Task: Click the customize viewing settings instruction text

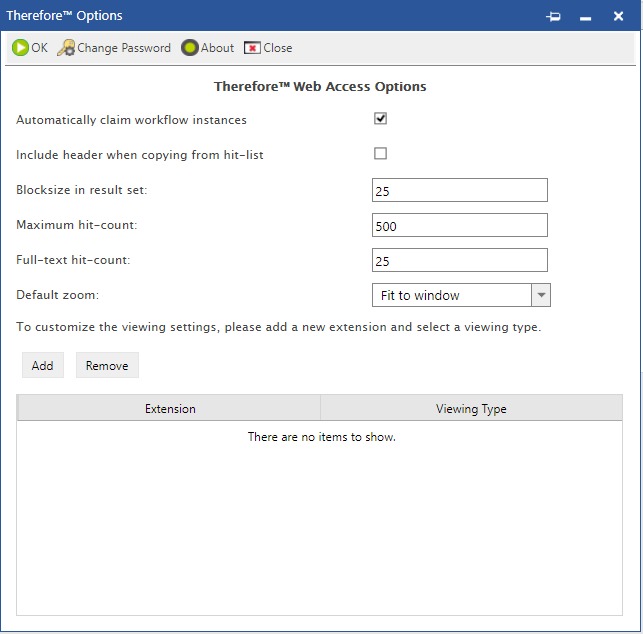Action: click(278, 327)
